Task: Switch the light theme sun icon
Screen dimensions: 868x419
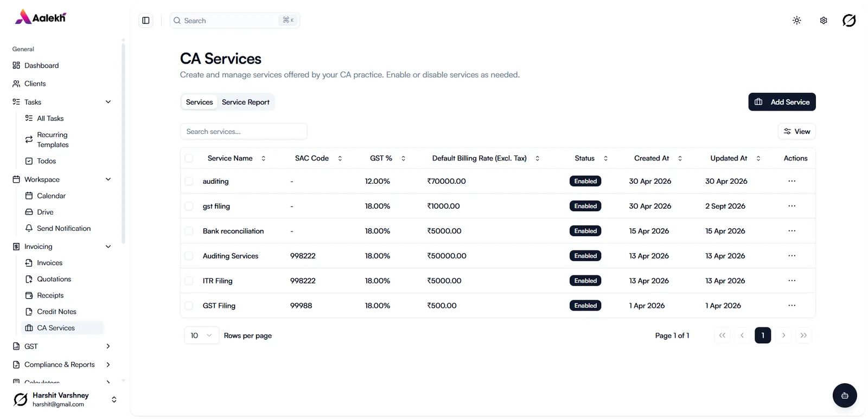Action: pos(796,21)
